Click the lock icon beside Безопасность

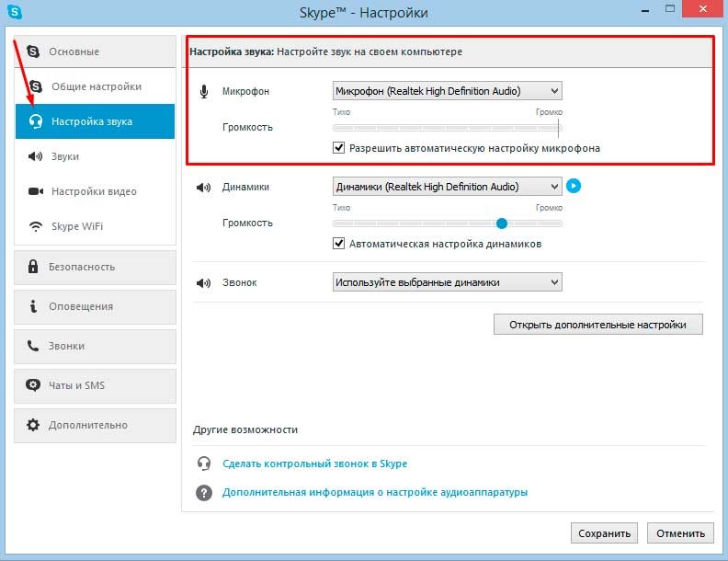[x=33, y=266]
